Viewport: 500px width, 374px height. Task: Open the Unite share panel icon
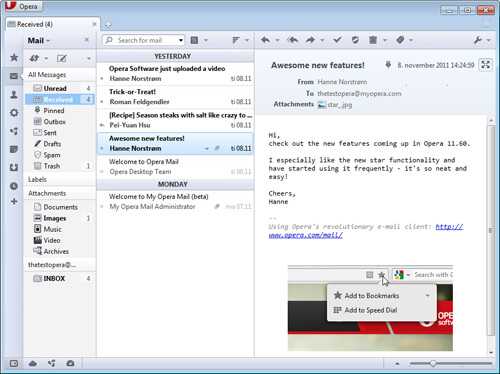pos(14,131)
